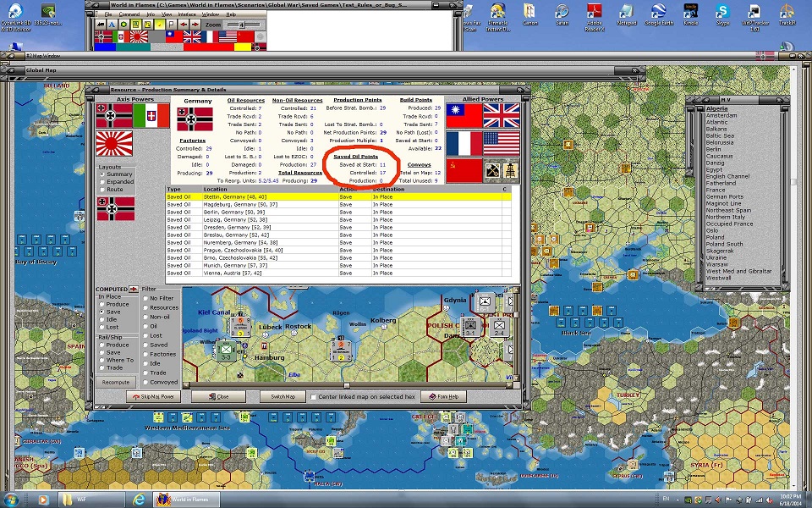This screenshot has width=812, height=508.
Task: Click the tank icon in main toolbar
Action: pos(101,25)
